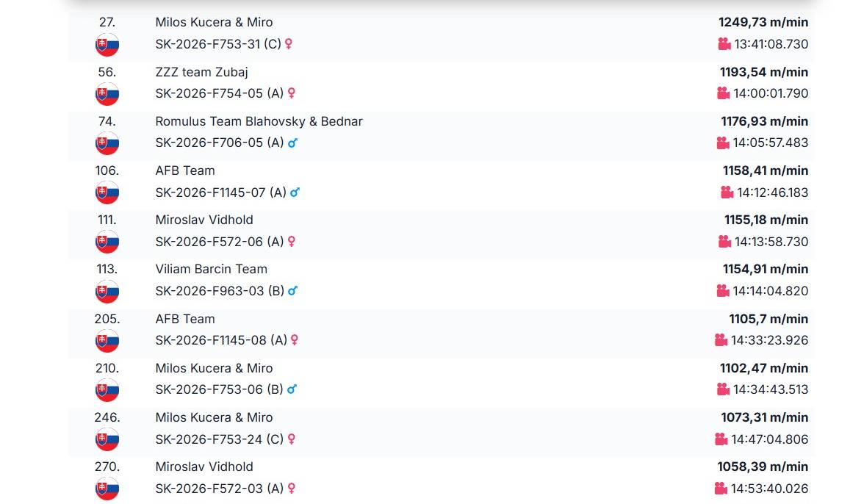Viewport: 864px width, 504px height.
Task: Select the 1249,73 m/min speed value
Action: pos(763,23)
